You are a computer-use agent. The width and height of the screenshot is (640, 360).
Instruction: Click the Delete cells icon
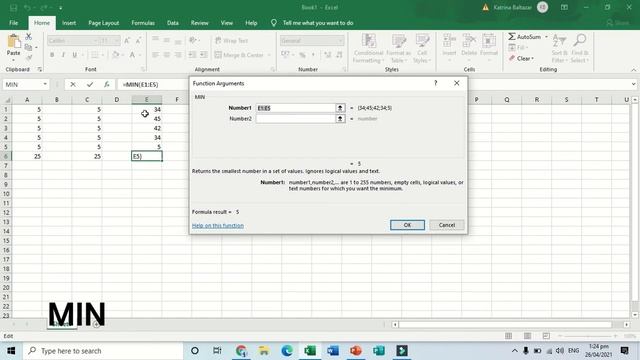[x=469, y=41]
